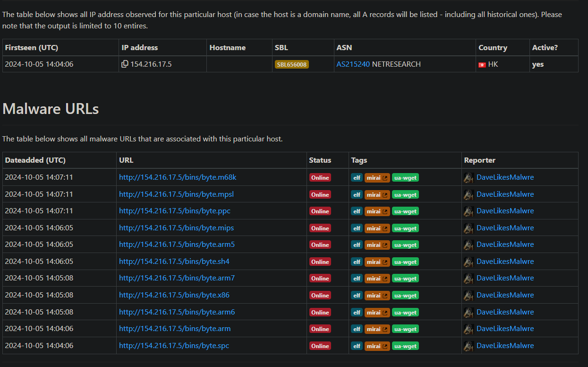Screen dimensions: 588x367
Task: Open URL ending in byte.arm5
Action: (177, 244)
